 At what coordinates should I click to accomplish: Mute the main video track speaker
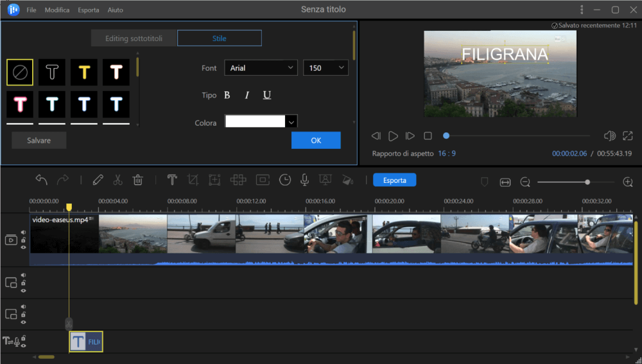click(x=23, y=232)
